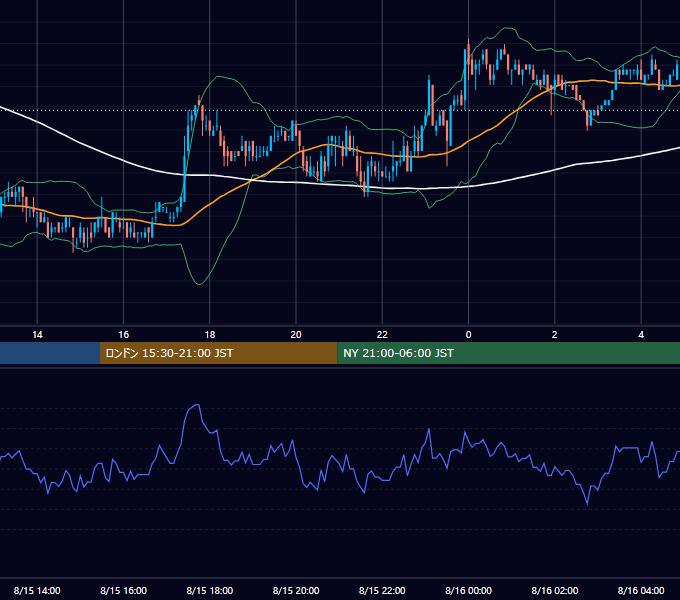The image size is (680, 600).
Task: Click the 0 hour label on the price chart axis
Action: (x=468, y=335)
